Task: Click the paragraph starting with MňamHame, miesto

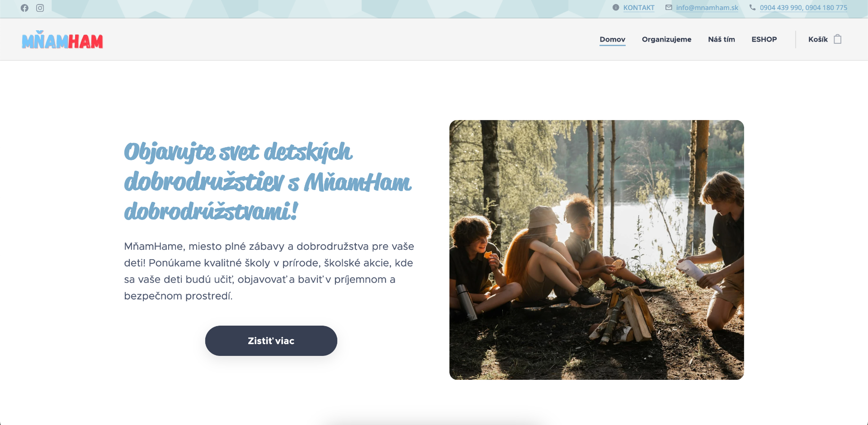Action: click(269, 271)
